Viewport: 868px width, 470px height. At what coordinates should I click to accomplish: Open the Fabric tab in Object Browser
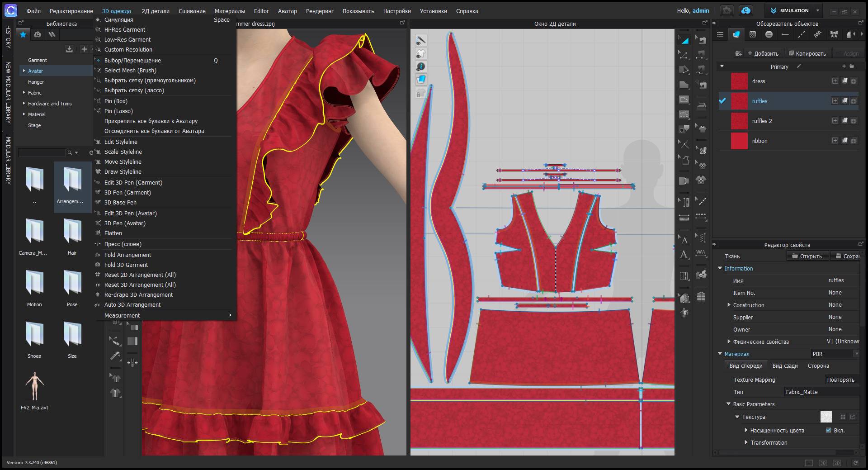tap(736, 34)
